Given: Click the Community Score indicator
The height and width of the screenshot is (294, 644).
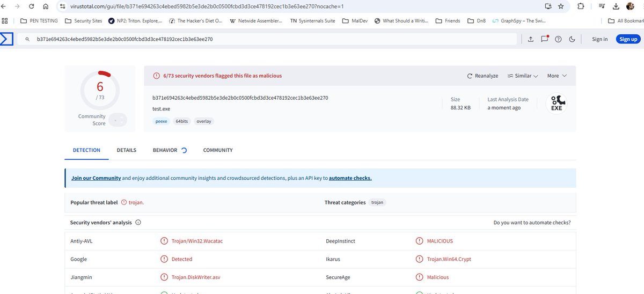Looking at the screenshot, I should pyautogui.click(x=118, y=120).
